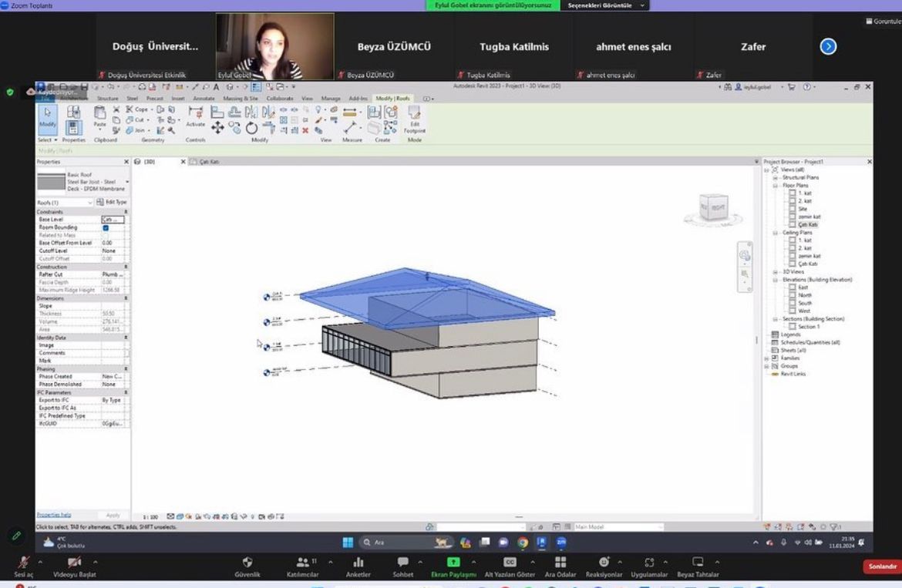Open Zoom Sohbet chat

(x=402, y=566)
